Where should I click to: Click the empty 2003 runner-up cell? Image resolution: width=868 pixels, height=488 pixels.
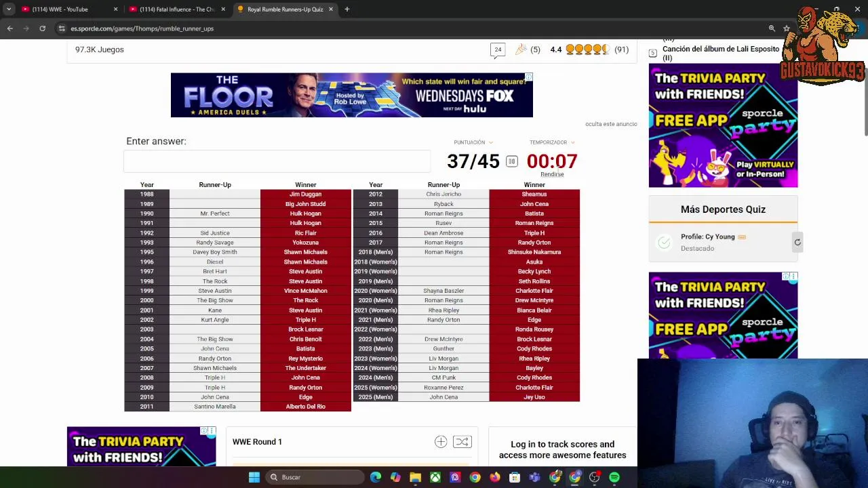click(x=215, y=329)
